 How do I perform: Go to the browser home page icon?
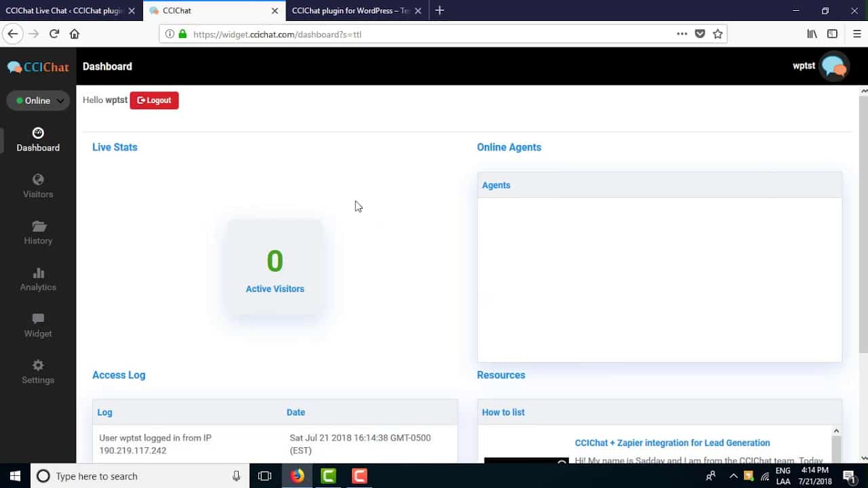(x=75, y=34)
